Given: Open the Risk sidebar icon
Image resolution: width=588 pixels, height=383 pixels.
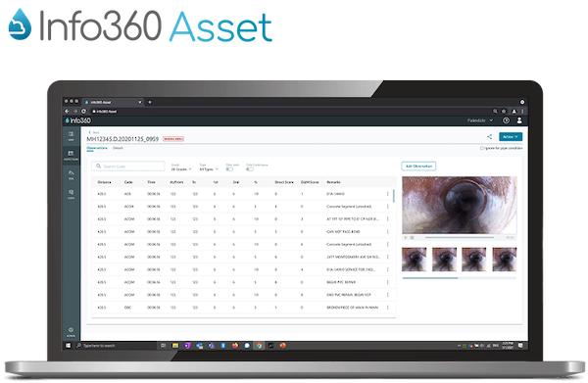Looking at the screenshot, I should click(x=71, y=174).
